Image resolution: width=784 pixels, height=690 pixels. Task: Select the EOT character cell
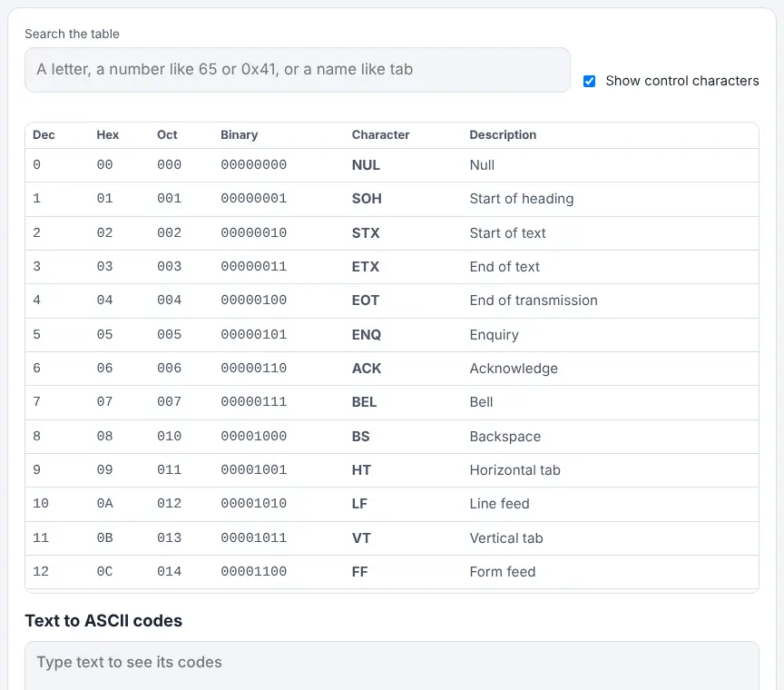[366, 301]
